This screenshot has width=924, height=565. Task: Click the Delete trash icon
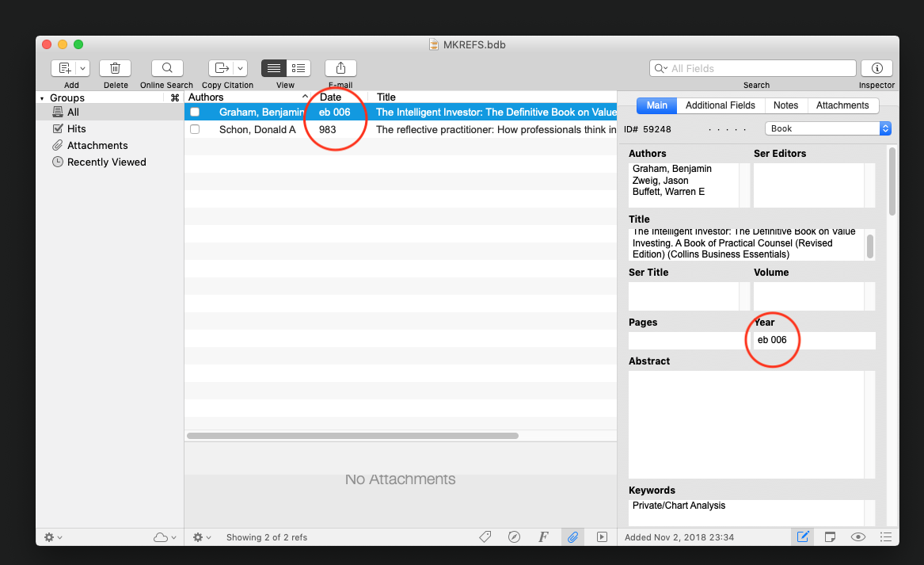116,68
